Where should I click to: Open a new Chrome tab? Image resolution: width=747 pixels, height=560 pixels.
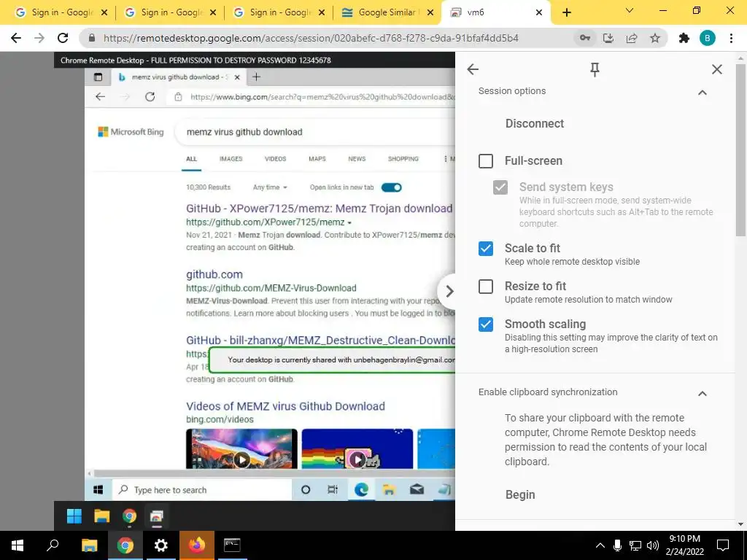[566, 12]
